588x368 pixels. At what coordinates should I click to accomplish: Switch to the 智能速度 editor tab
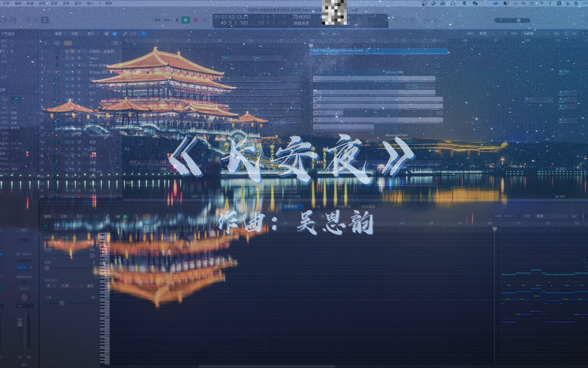coord(368,206)
